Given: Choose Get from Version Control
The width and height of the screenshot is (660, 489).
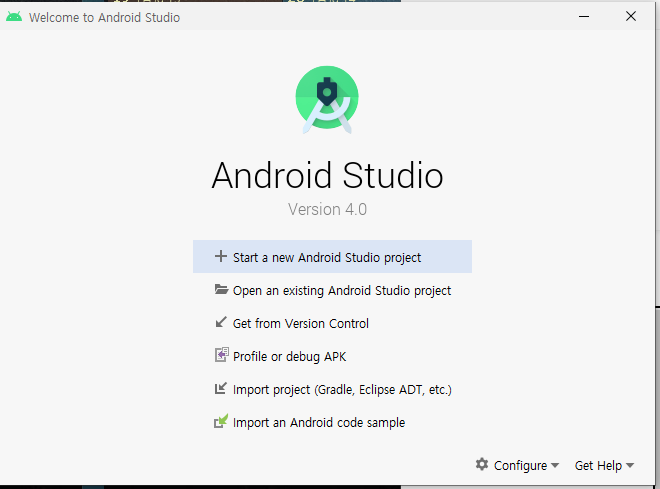Looking at the screenshot, I should click(332, 323).
